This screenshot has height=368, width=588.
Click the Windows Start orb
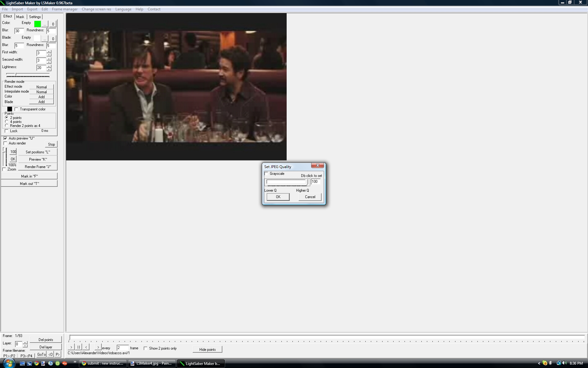click(x=9, y=363)
